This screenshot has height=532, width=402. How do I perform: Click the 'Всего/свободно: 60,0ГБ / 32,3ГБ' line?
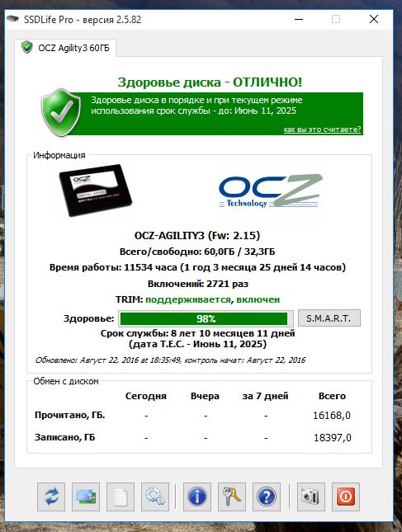197,252
